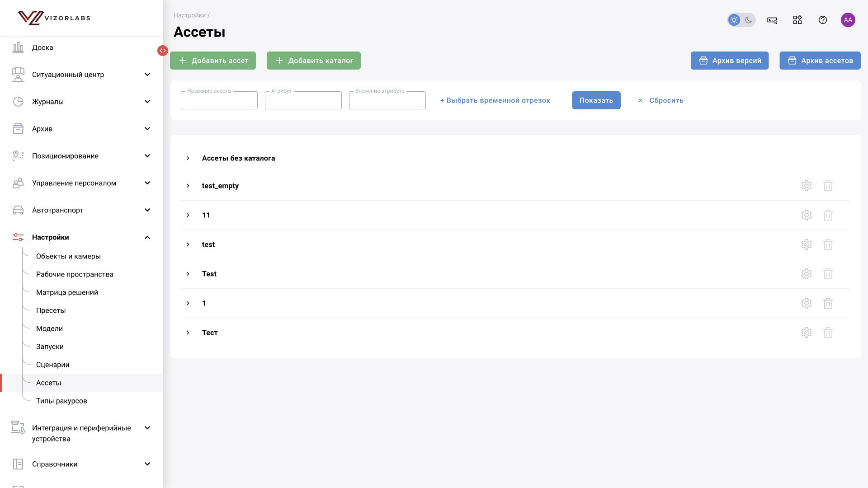Delete the test_empty catalog via trash icon
This screenshot has height=488, width=868.
828,186
